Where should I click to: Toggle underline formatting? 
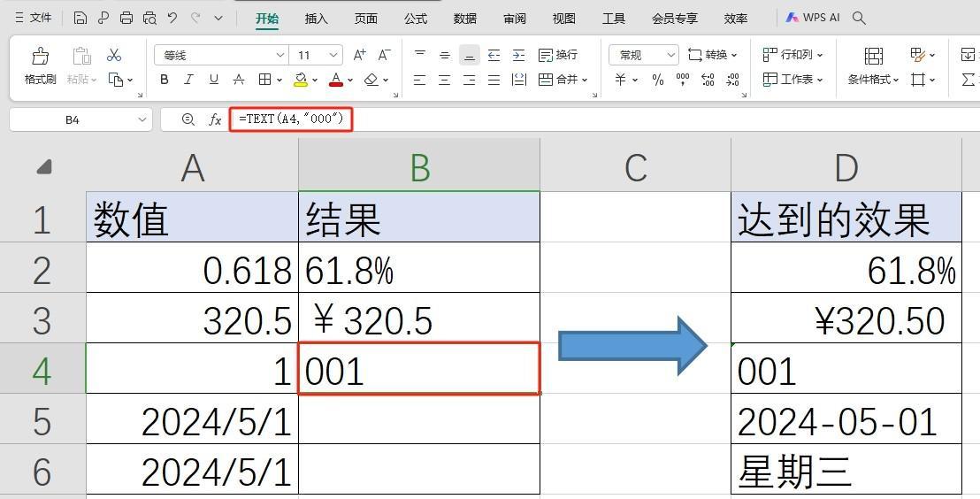tap(214, 80)
